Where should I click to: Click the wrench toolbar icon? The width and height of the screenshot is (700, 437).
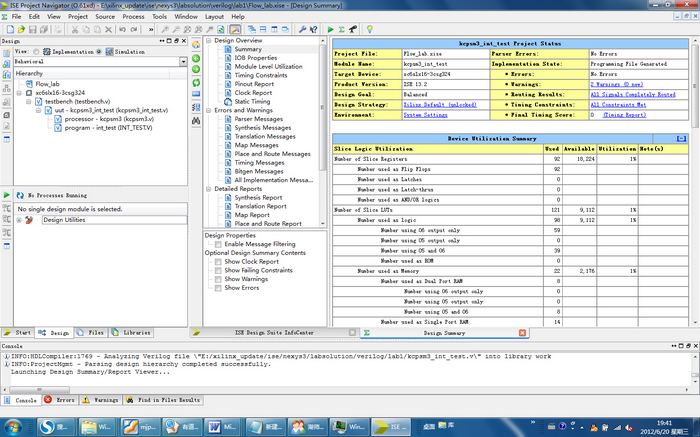(302, 29)
